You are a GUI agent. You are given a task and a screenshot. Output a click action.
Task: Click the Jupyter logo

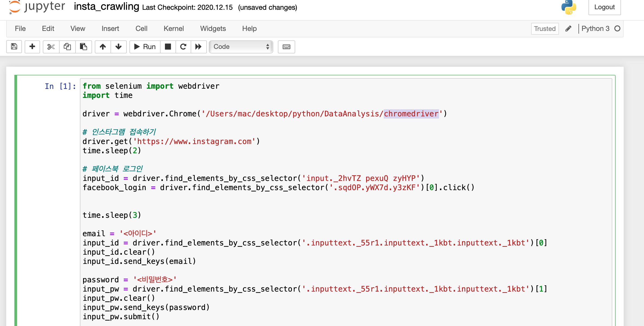(x=37, y=7)
